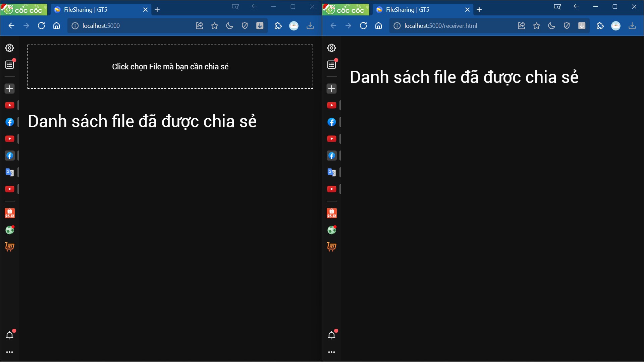The width and height of the screenshot is (644, 362).
Task: Toggle dark mode moon icon in left toolbar
Action: coord(230,26)
